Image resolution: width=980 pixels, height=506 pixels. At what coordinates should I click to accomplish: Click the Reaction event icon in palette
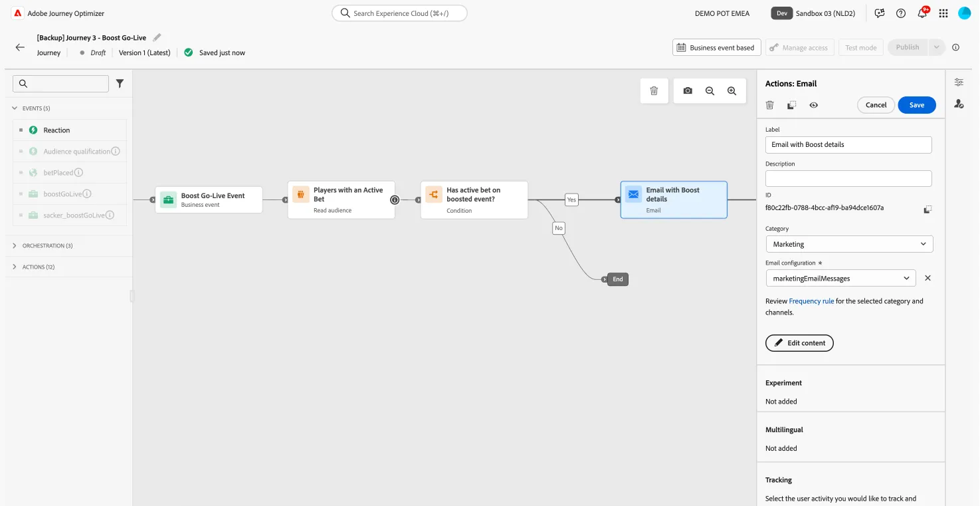pos(33,130)
